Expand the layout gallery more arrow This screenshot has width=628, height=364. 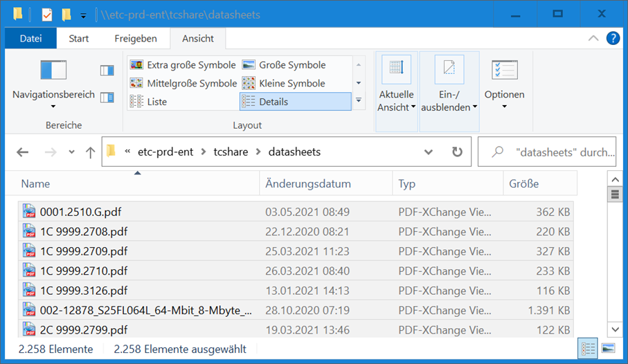pos(359,101)
